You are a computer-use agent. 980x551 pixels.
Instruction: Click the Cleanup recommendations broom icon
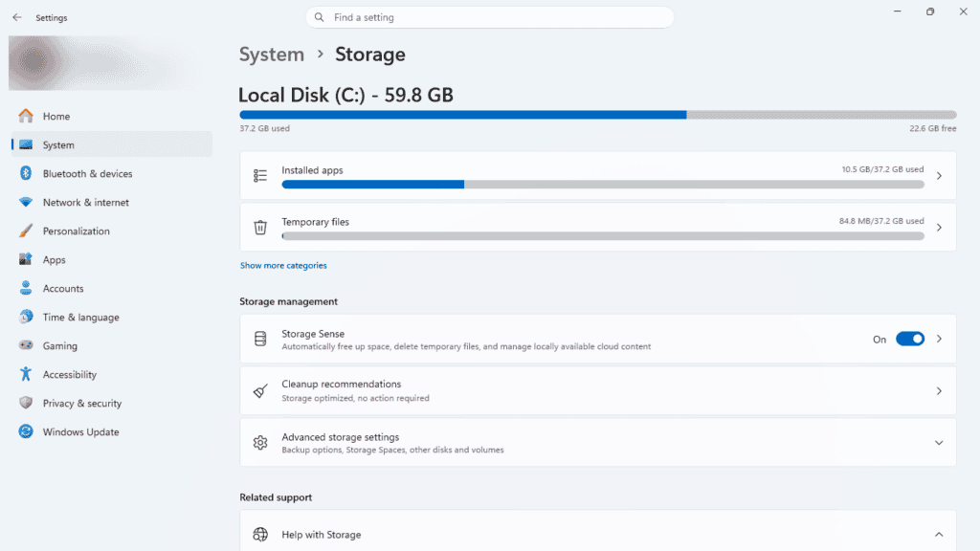coord(260,391)
